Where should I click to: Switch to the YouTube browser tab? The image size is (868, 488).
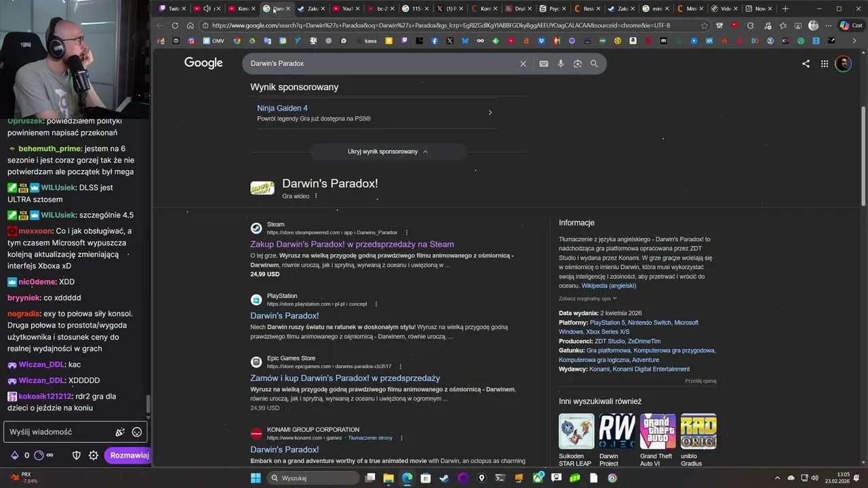click(346, 9)
